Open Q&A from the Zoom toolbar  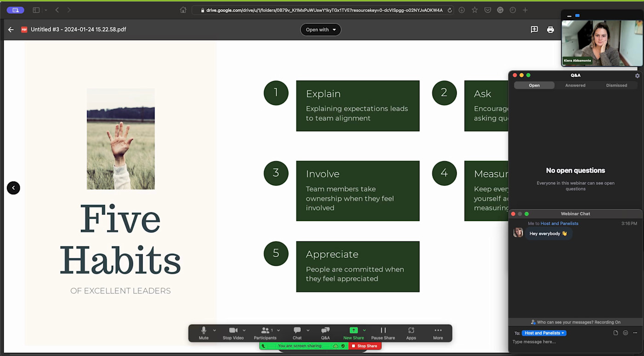325,333
